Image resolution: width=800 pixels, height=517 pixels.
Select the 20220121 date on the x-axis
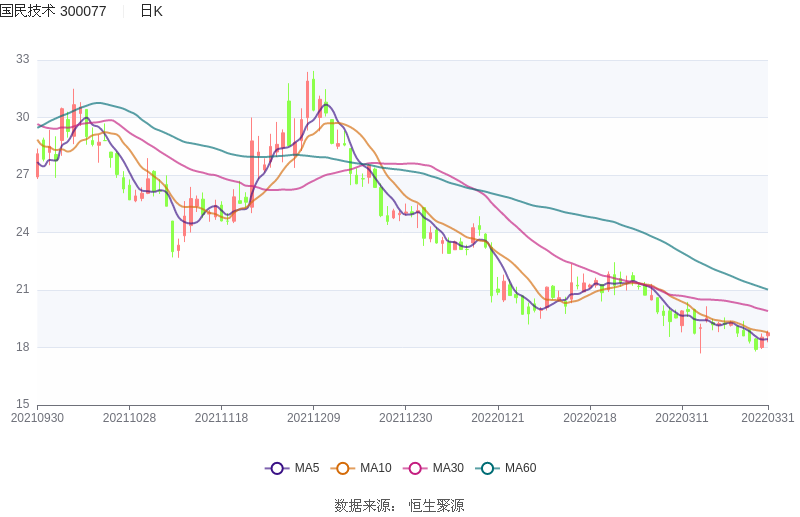coord(497,418)
